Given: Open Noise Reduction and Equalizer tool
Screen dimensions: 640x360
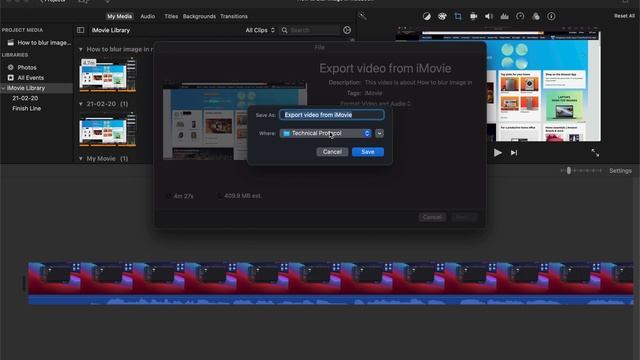Looking at the screenshot, I should pos(504,16).
